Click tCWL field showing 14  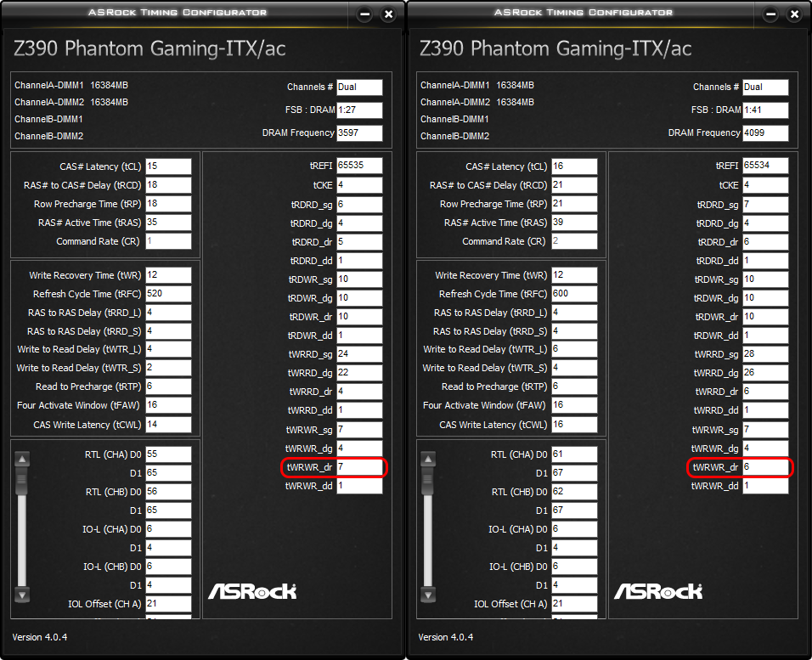click(x=168, y=425)
